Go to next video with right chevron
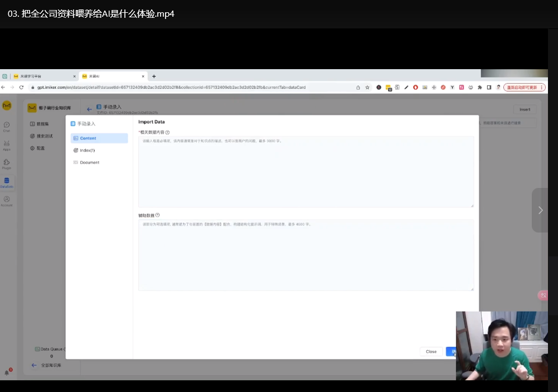The image size is (558, 392). coord(540,210)
